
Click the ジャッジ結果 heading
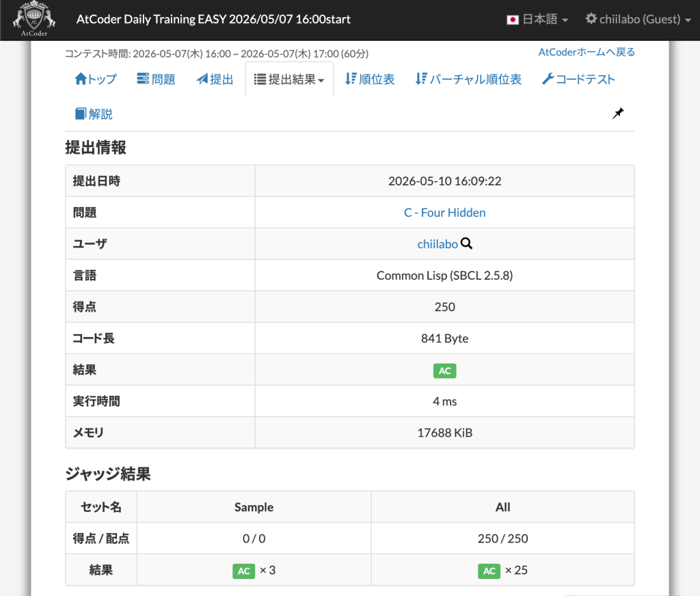pyautogui.click(x=108, y=474)
